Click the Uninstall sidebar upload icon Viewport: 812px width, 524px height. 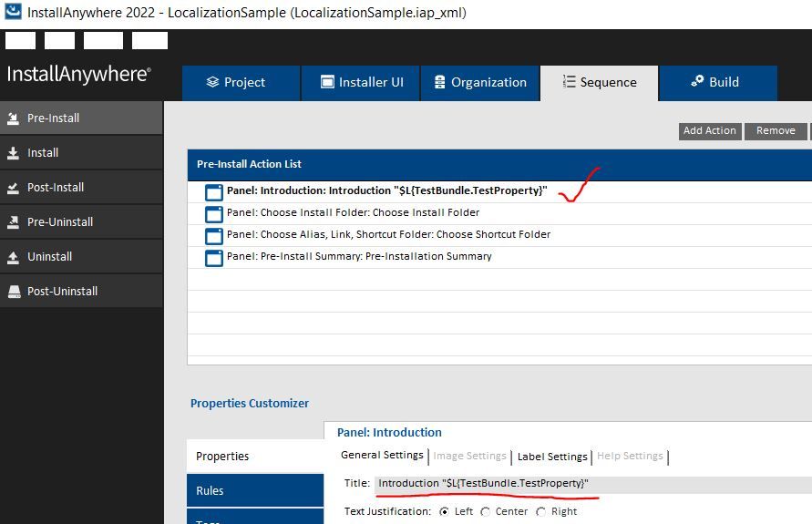click(14, 257)
